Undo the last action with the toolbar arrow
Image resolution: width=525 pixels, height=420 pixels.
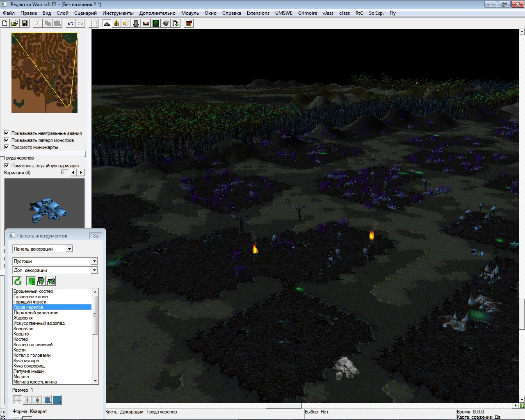(71, 23)
